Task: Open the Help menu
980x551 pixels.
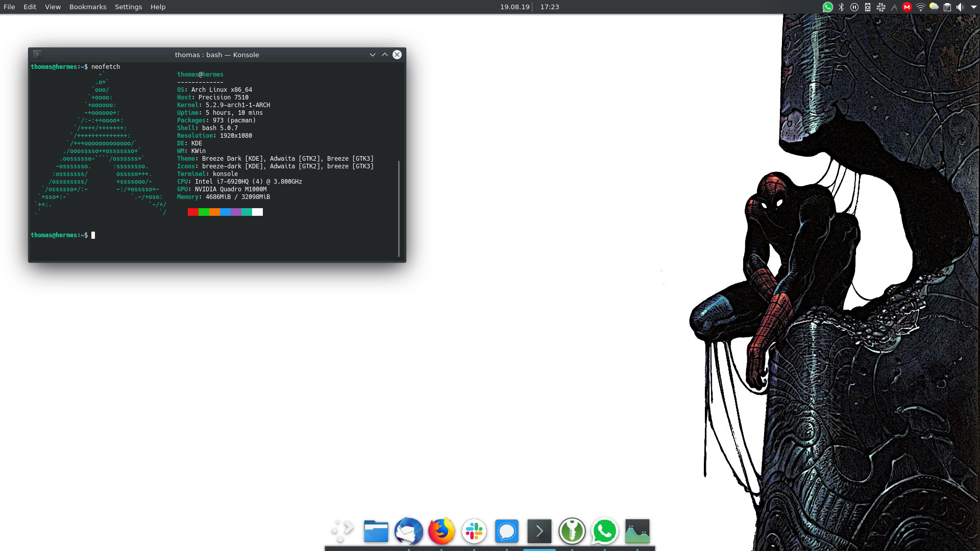Action: pyautogui.click(x=158, y=7)
